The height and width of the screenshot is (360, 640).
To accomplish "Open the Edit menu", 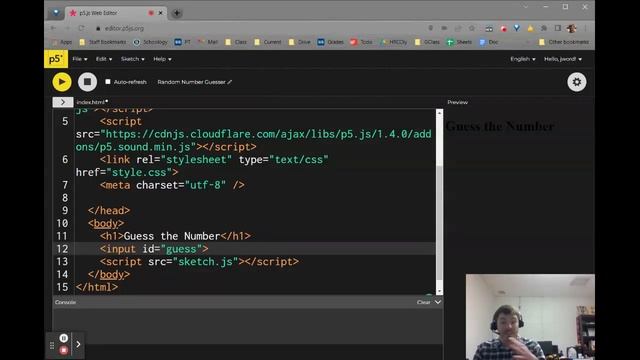I will pyautogui.click(x=104, y=59).
